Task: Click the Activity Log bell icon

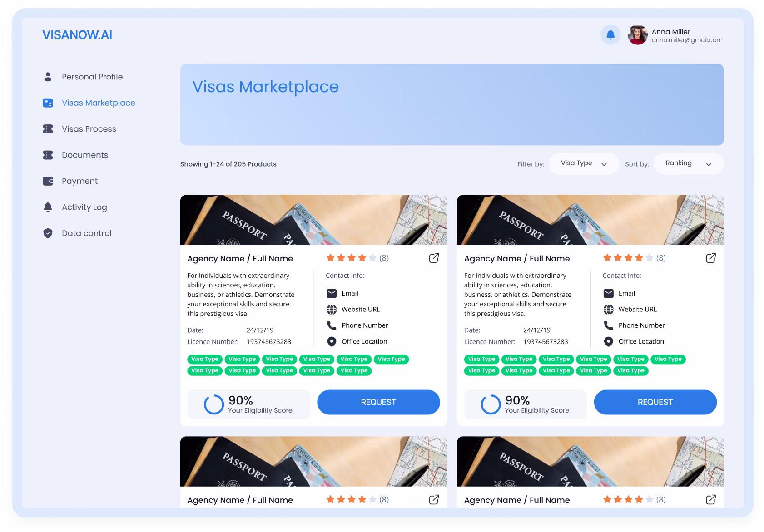Action: [48, 207]
